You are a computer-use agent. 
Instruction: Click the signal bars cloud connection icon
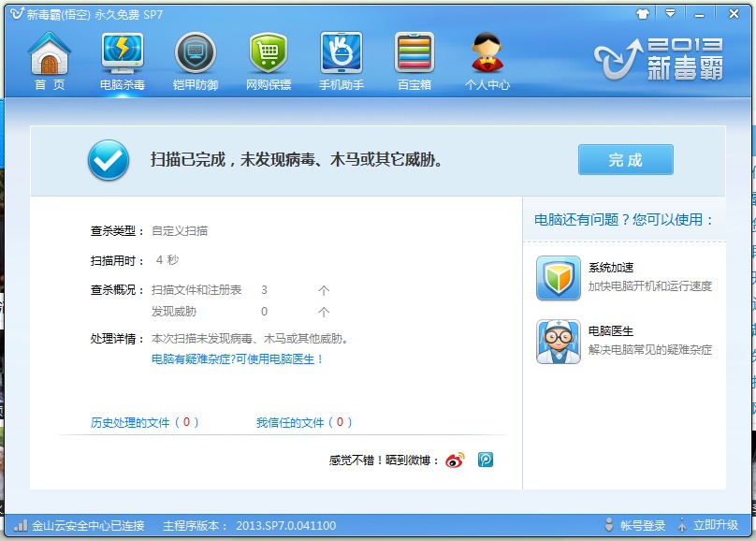[21, 525]
